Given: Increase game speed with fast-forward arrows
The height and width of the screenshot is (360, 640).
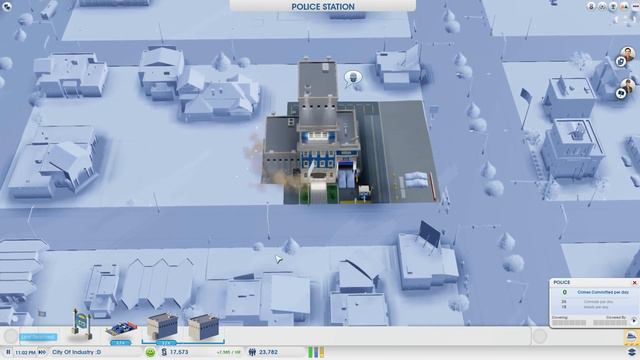Looking at the screenshot, I should tap(42, 352).
